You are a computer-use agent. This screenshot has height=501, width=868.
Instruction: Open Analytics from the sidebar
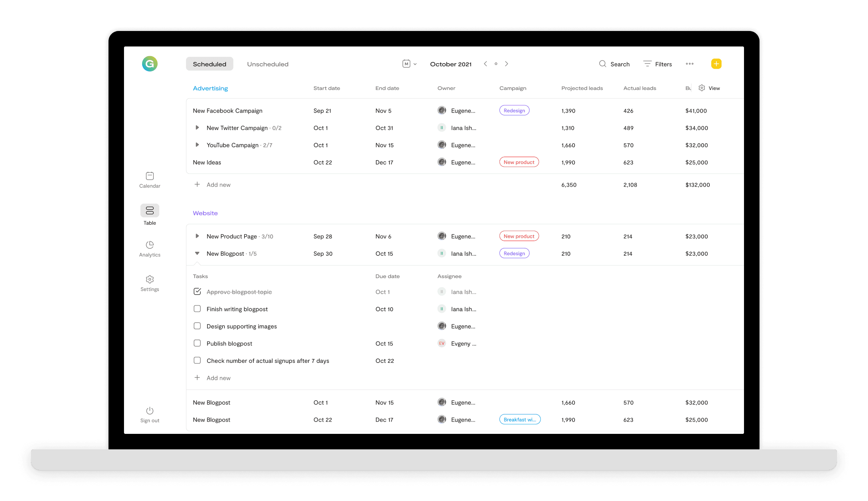pos(150,249)
